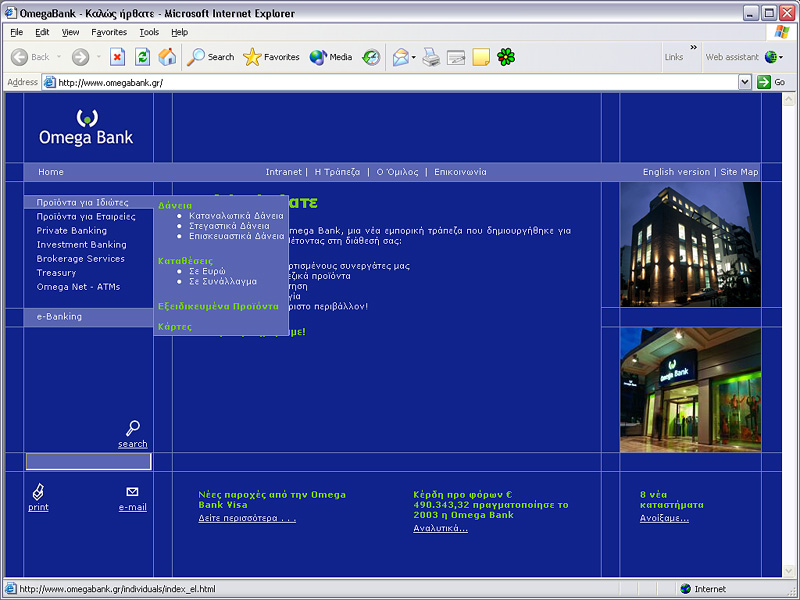This screenshot has height=600, width=800.
Task: Click the Επικοινωνία navigation link
Action: click(460, 172)
